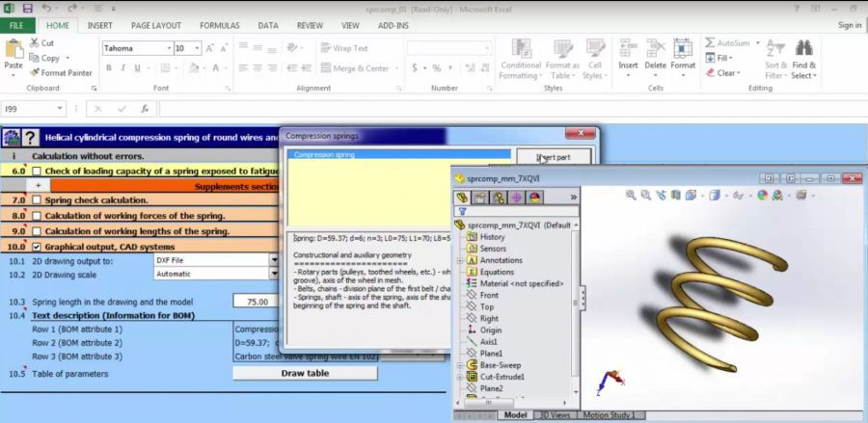
Task: Expand Annotations node in feature tree
Action: click(x=460, y=260)
